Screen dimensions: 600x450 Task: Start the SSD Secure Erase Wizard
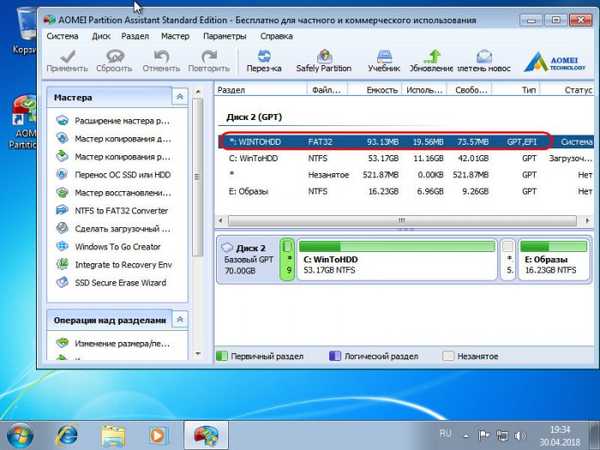tap(120, 283)
